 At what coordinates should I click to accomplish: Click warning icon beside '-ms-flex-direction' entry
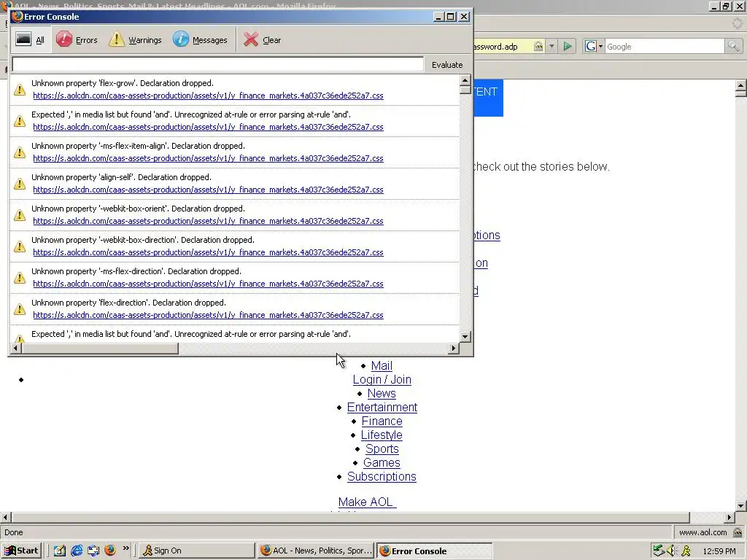pyautogui.click(x=20, y=278)
